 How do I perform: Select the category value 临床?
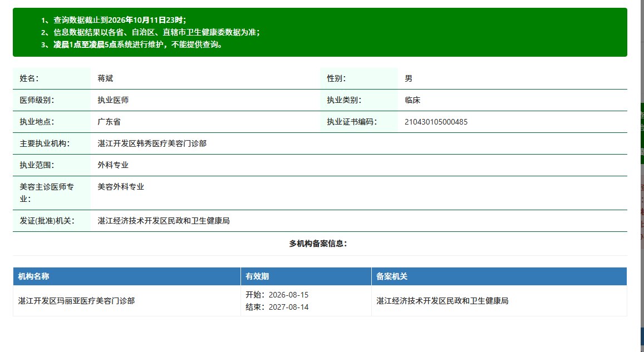[412, 100]
